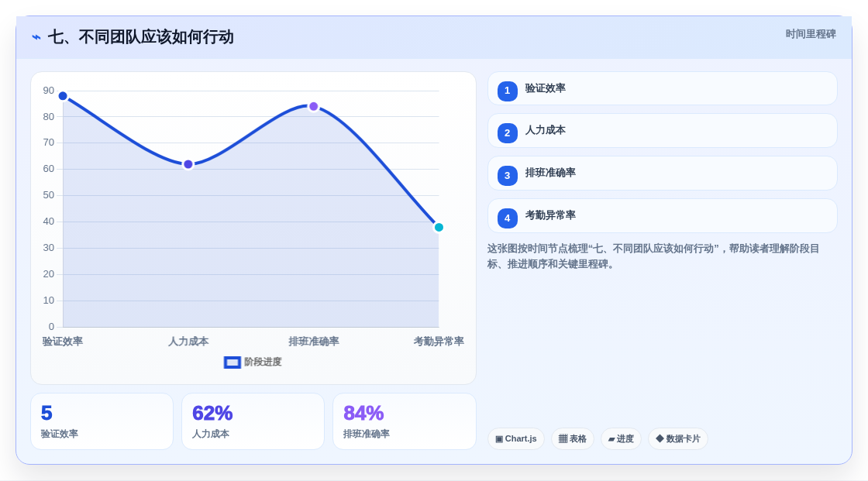The width and height of the screenshot is (868, 481).
Task: Click the 阶段进度 legend text
Action: (x=263, y=362)
